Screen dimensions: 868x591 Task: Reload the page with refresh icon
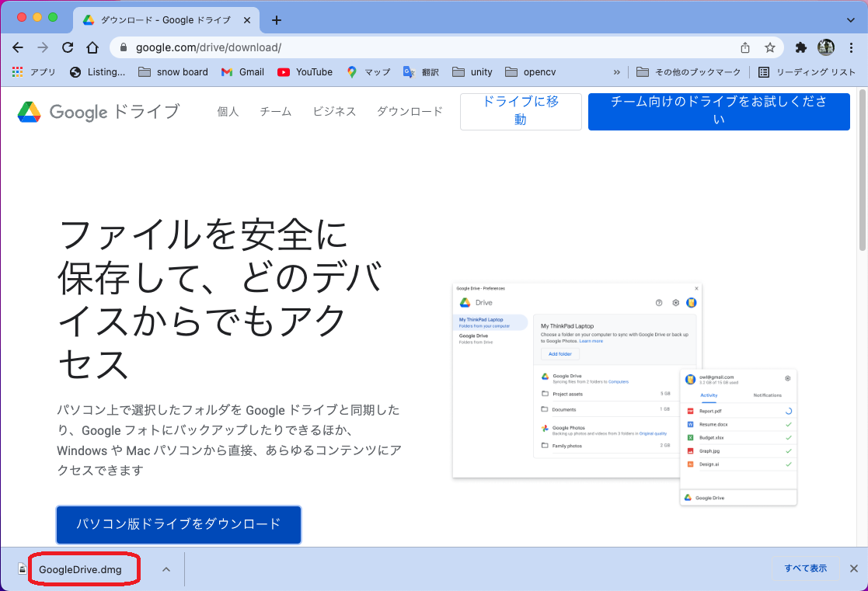pyautogui.click(x=68, y=47)
